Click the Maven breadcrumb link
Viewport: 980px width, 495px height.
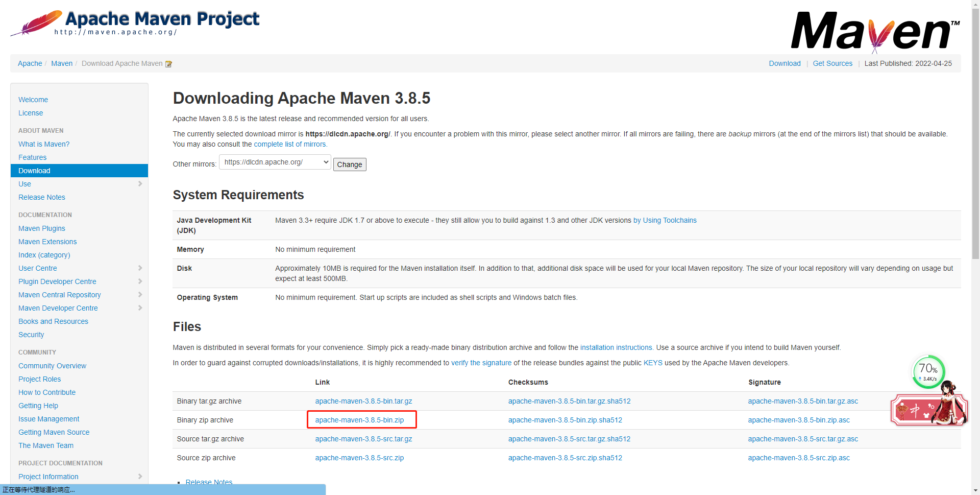[62, 63]
